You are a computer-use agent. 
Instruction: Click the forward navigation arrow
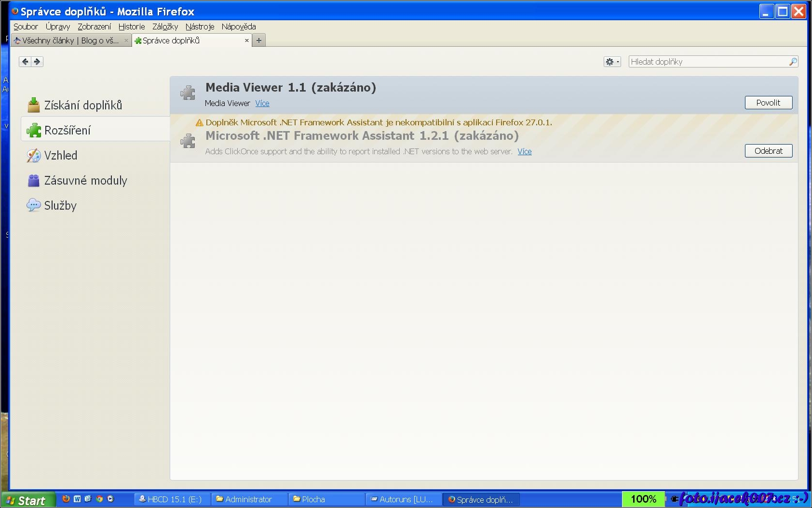coord(37,62)
